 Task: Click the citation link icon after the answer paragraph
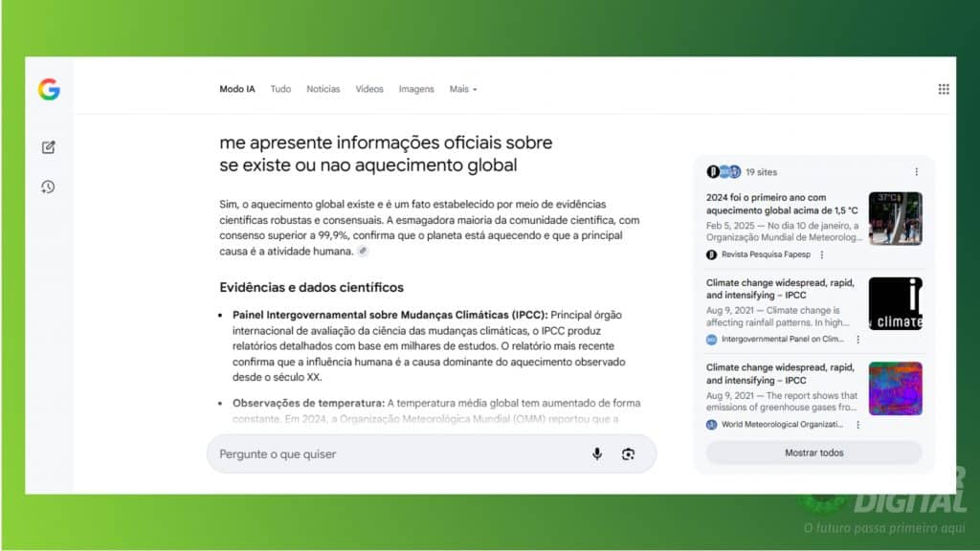pos(364,251)
